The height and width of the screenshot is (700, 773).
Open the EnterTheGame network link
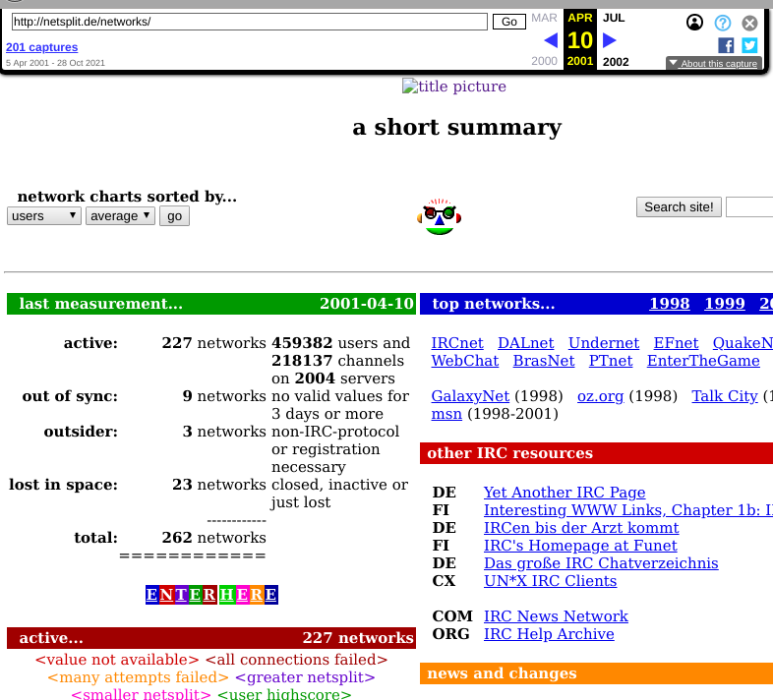[703, 361]
